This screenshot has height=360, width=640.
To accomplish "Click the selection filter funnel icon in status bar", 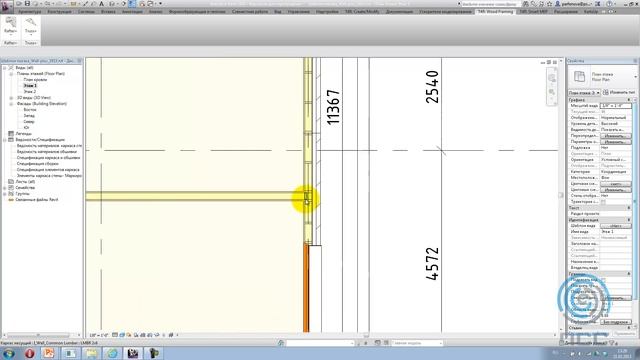I will (611, 343).
